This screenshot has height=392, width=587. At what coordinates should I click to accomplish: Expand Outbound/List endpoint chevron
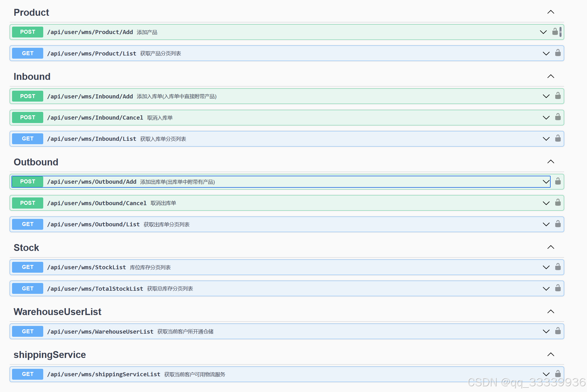click(546, 224)
